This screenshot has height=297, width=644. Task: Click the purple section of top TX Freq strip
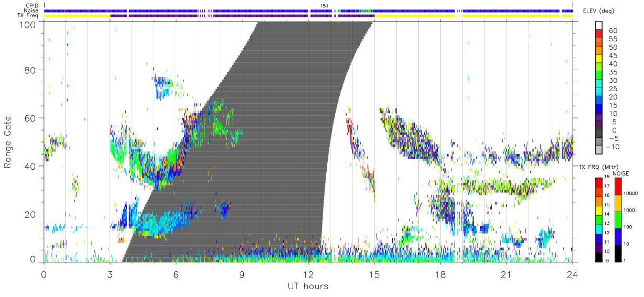tap(241, 16)
